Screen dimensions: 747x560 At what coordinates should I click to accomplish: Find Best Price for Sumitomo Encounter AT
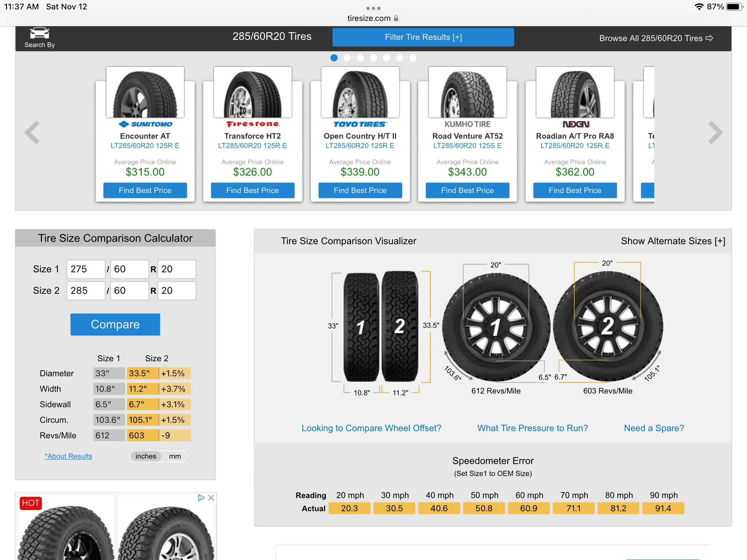(145, 190)
